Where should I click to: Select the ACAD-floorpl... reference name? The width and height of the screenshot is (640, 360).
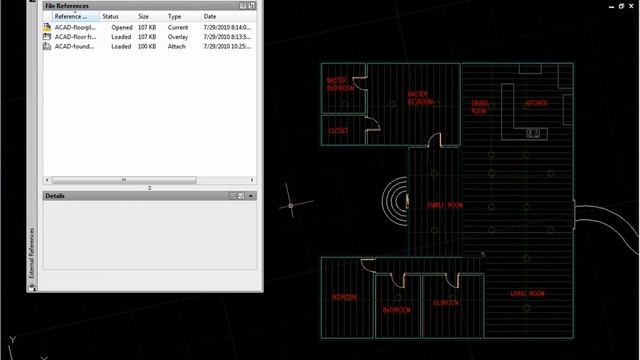click(75, 27)
